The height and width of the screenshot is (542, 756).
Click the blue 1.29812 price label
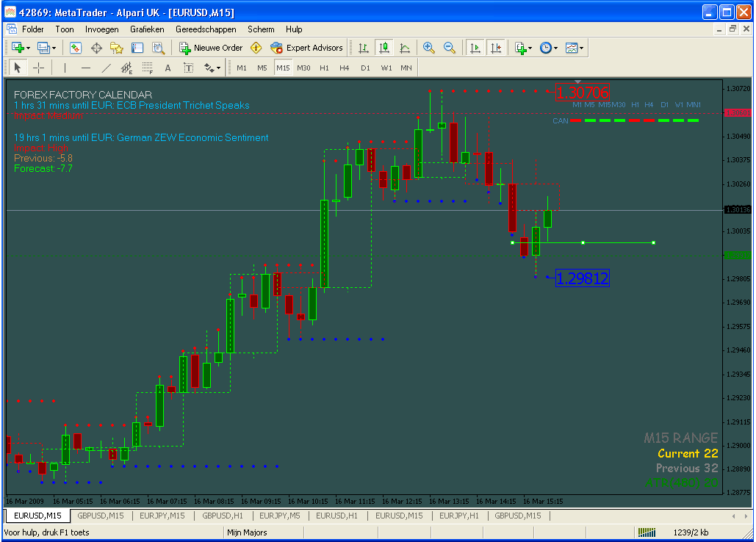point(583,278)
